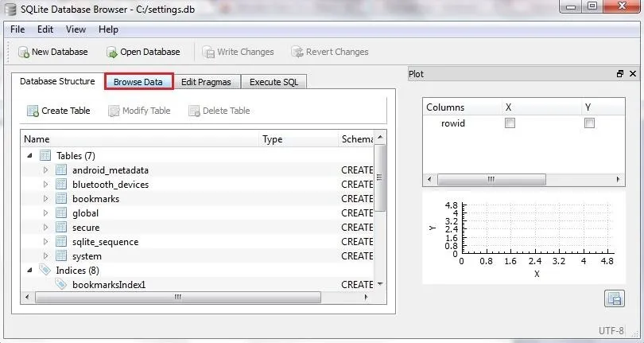This screenshot has width=644, height=343.
Task: Switch to the Edit Pragmas tab
Action: coord(206,82)
